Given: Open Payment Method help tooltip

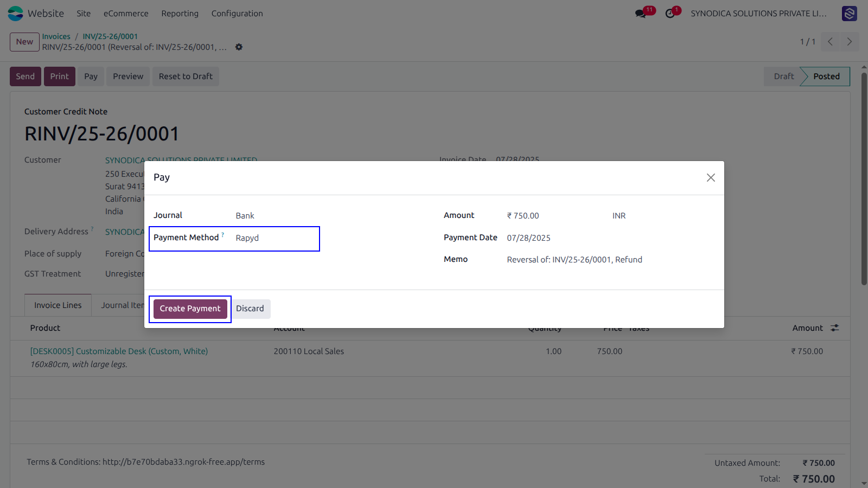Looking at the screenshot, I should (222, 235).
